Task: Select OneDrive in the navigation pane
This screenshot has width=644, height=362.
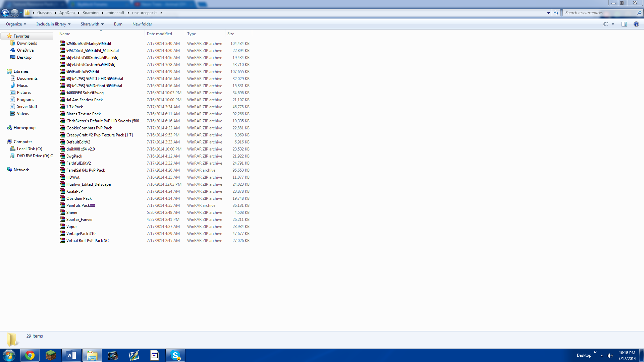Action: (x=25, y=50)
